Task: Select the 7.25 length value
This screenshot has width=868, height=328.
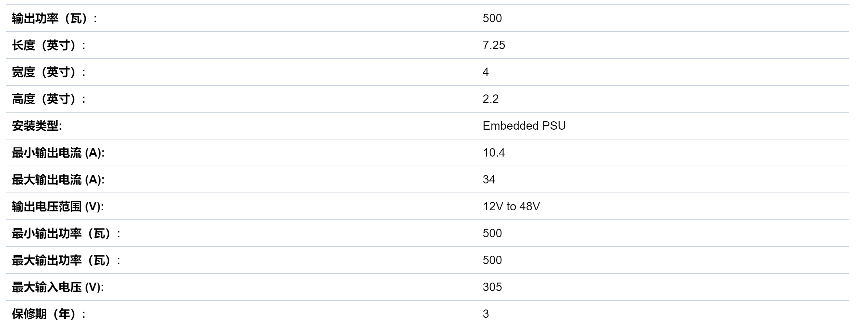Action: [494, 45]
